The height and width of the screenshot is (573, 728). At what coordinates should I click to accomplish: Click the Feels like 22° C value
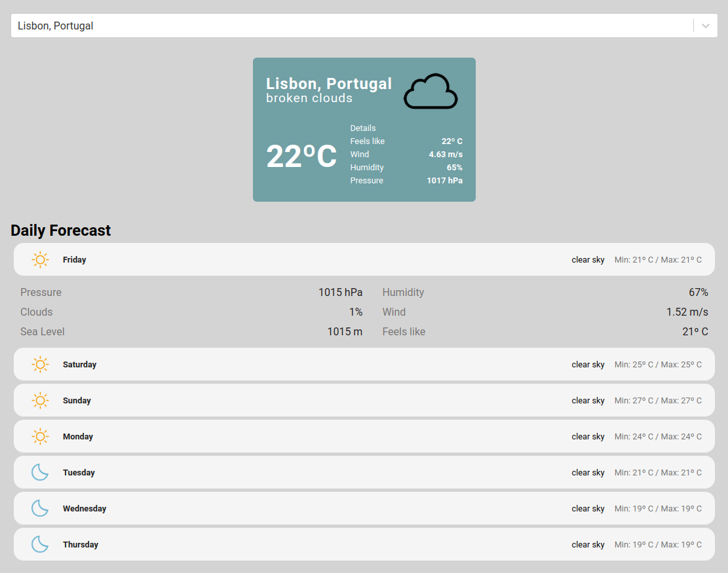(x=451, y=141)
